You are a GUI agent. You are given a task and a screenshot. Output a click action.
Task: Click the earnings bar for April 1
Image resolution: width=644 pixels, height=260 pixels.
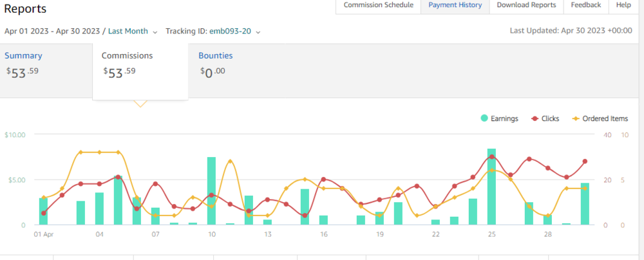point(44,212)
